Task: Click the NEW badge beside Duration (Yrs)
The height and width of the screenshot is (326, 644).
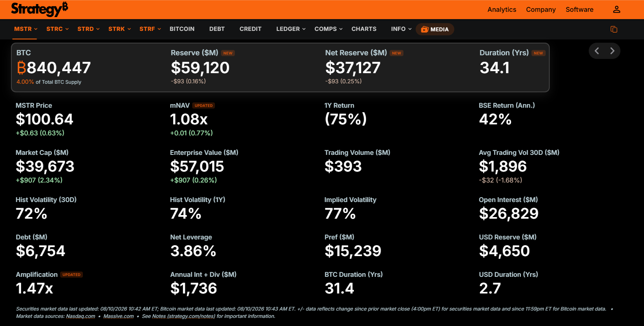Action: click(x=538, y=53)
